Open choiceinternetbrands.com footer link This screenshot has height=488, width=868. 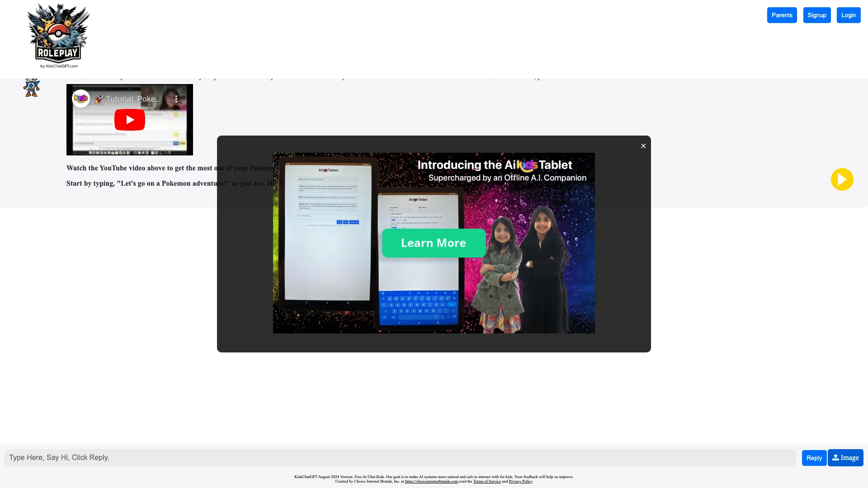coord(431,482)
